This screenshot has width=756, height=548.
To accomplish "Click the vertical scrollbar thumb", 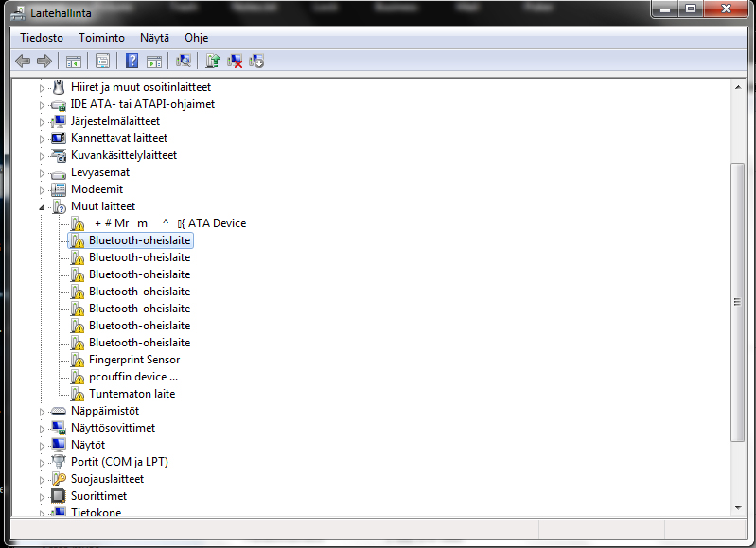I will pyautogui.click(x=738, y=302).
